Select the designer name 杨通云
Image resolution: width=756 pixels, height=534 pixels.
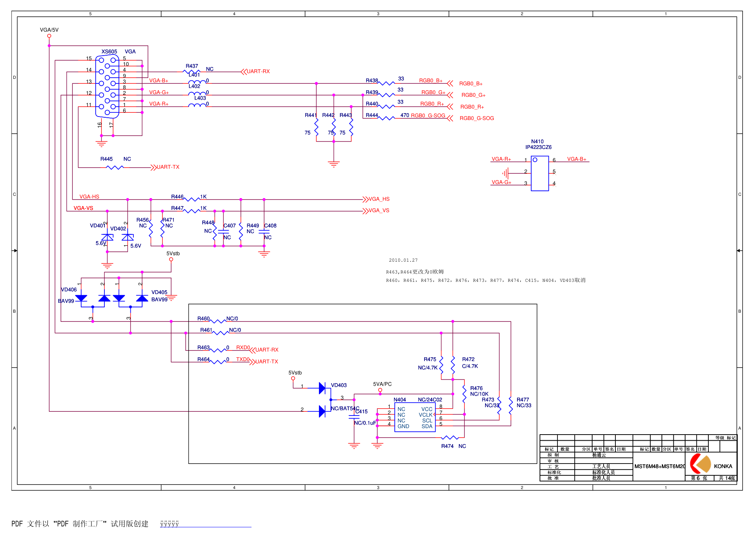pyautogui.click(x=599, y=455)
